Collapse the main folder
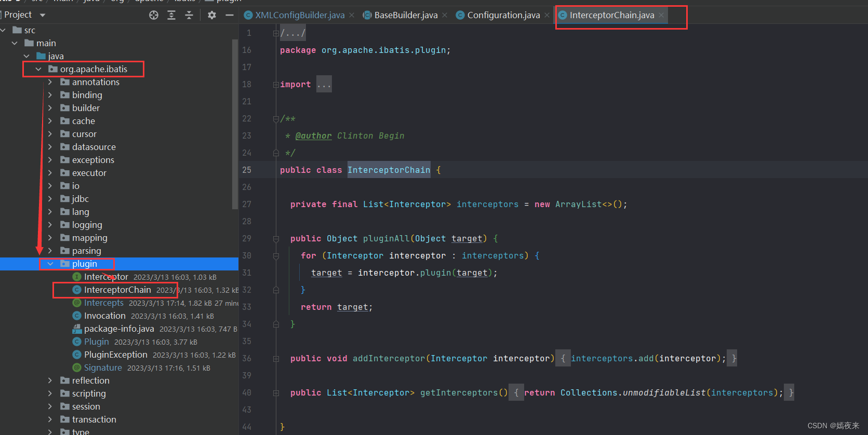868x435 pixels. tap(15, 43)
